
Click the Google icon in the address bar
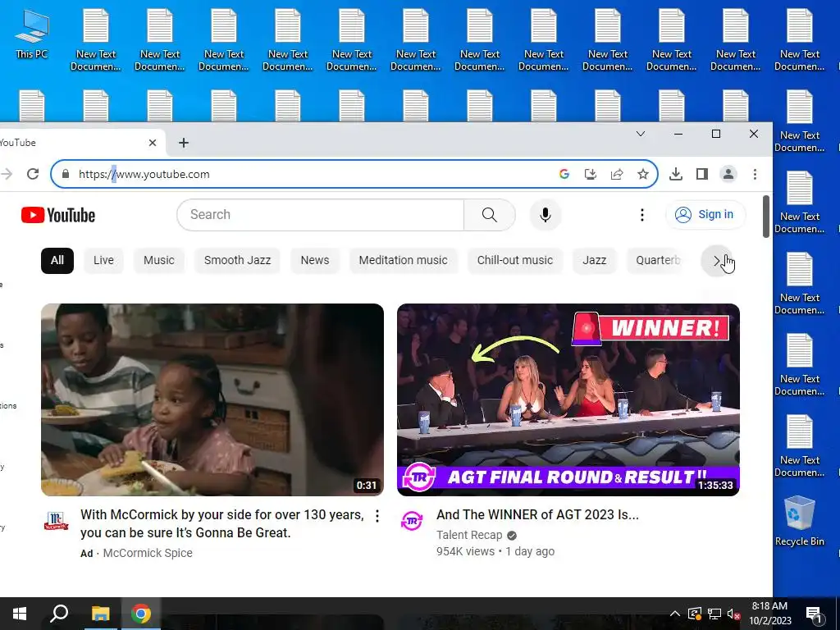(x=564, y=174)
